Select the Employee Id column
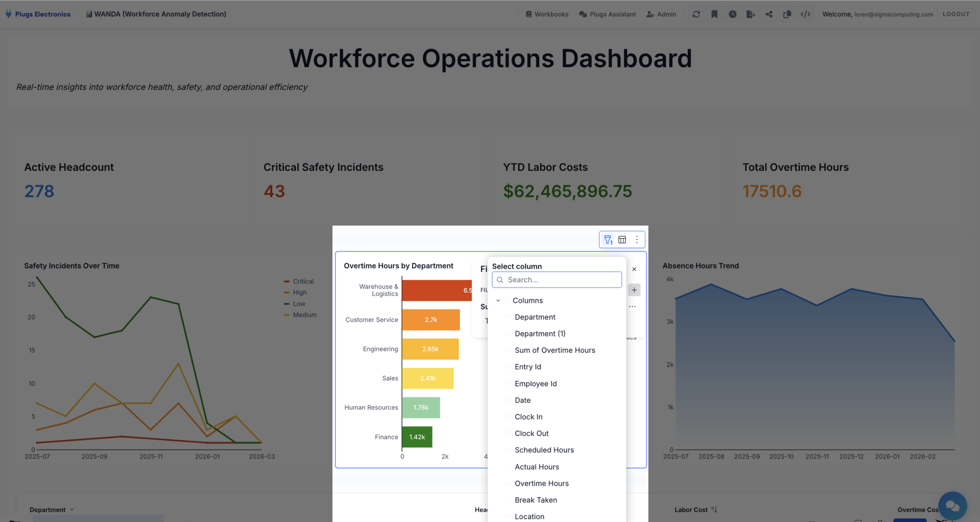 pos(535,384)
